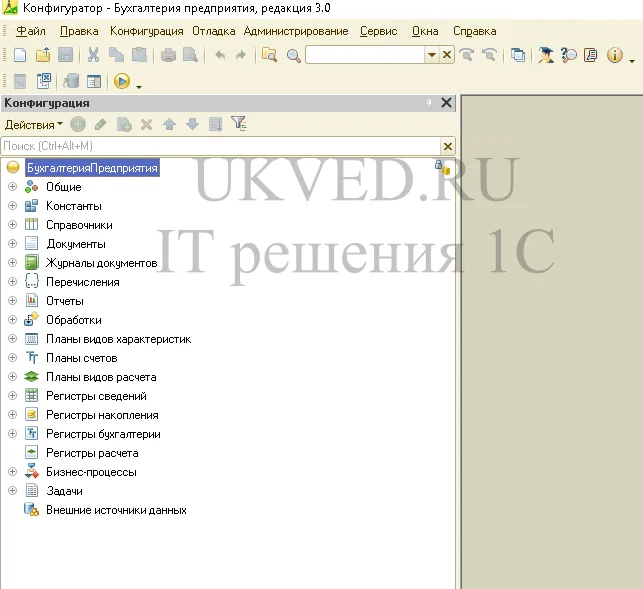643x589 pixels.
Task: Select Бизнес-процессы tree item
Action: pos(91,472)
